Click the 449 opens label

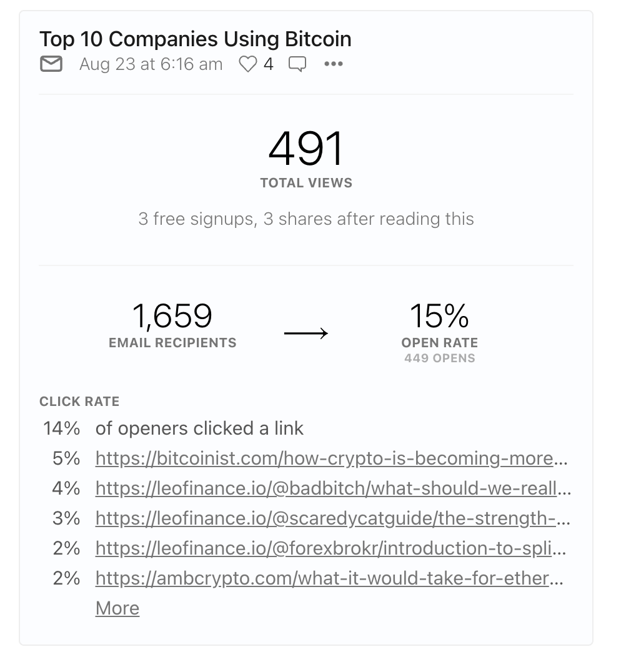pos(439,358)
